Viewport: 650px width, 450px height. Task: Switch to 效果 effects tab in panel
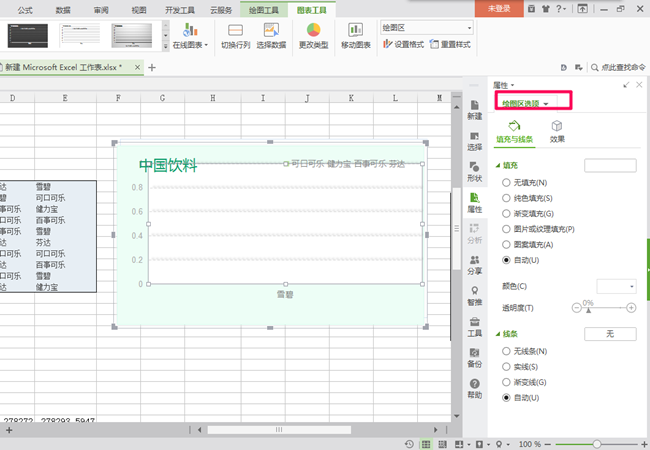(x=557, y=132)
